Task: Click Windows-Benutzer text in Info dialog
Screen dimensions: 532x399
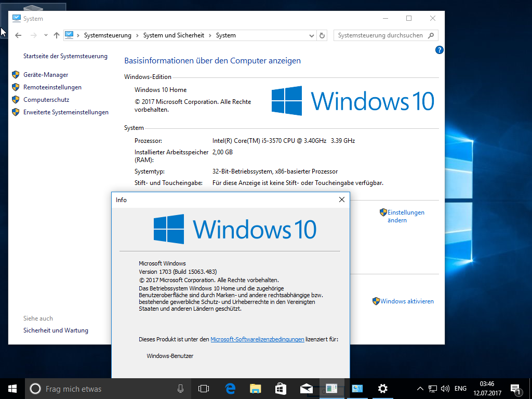Action: 170,356
